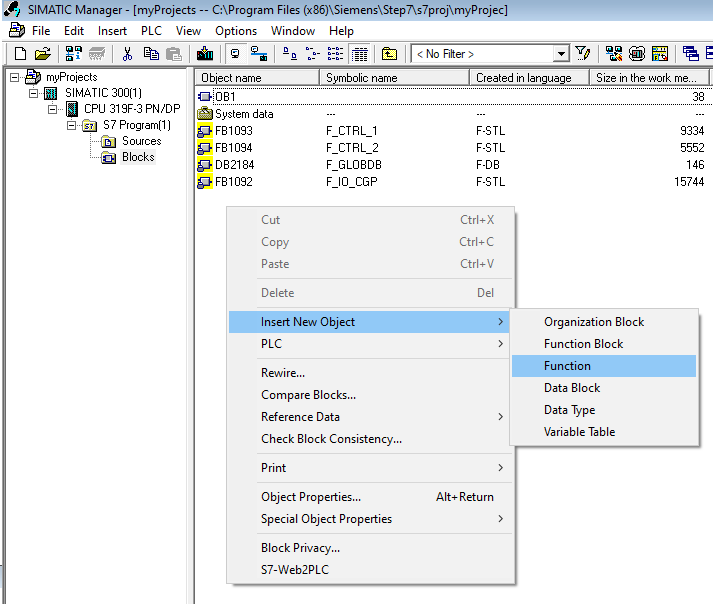
Task: Choose Check Block Consistency... menu entry
Action: (x=371, y=439)
